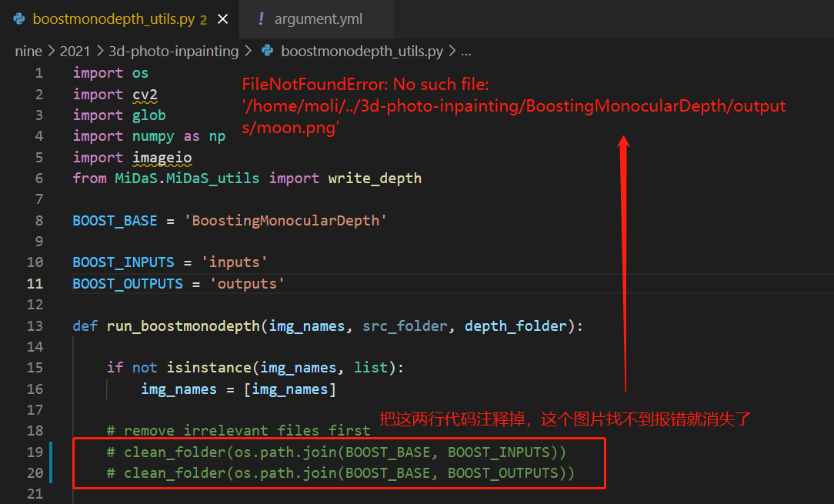The width and height of the screenshot is (834, 504).
Task: Click '[img_names]' on line 16
Action: [290, 389]
